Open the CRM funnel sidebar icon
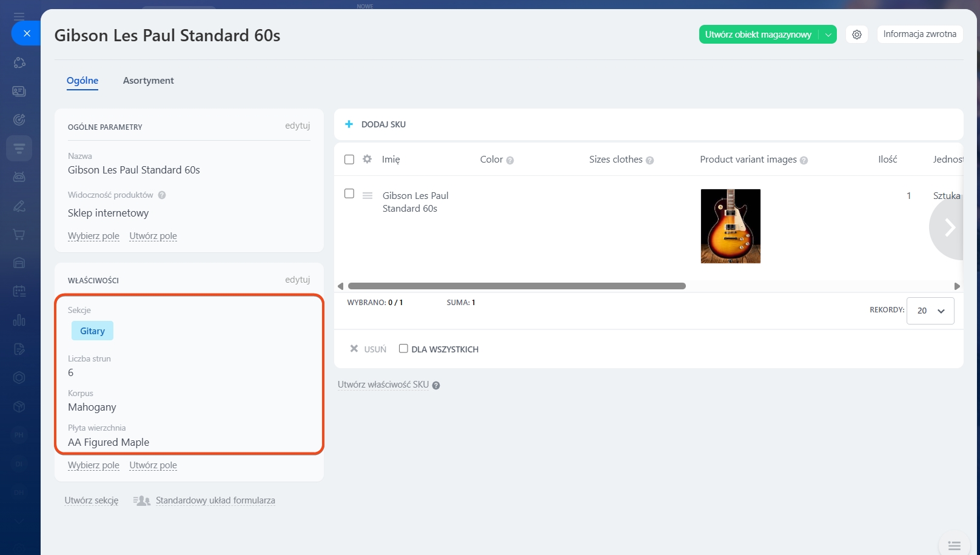 pyautogui.click(x=19, y=148)
